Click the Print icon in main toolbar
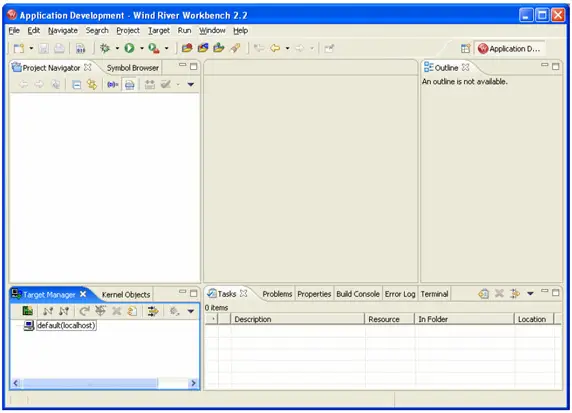Screen dimensions: 572x413 click(x=59, y=48)
